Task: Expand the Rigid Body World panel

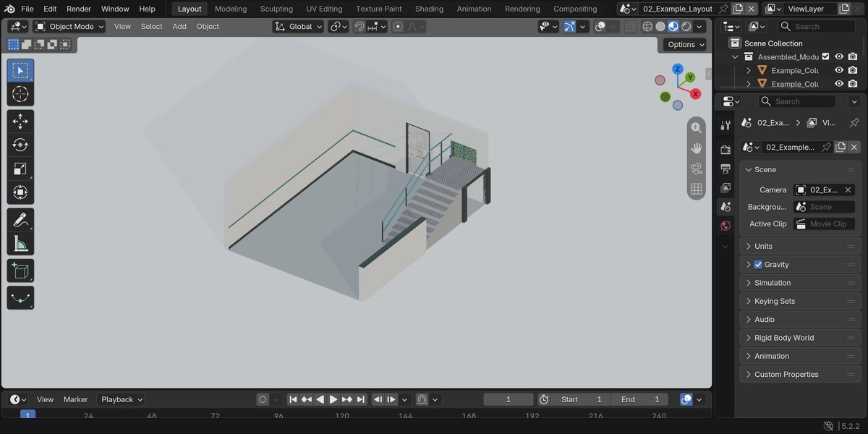Action: [x=800, y=338]
